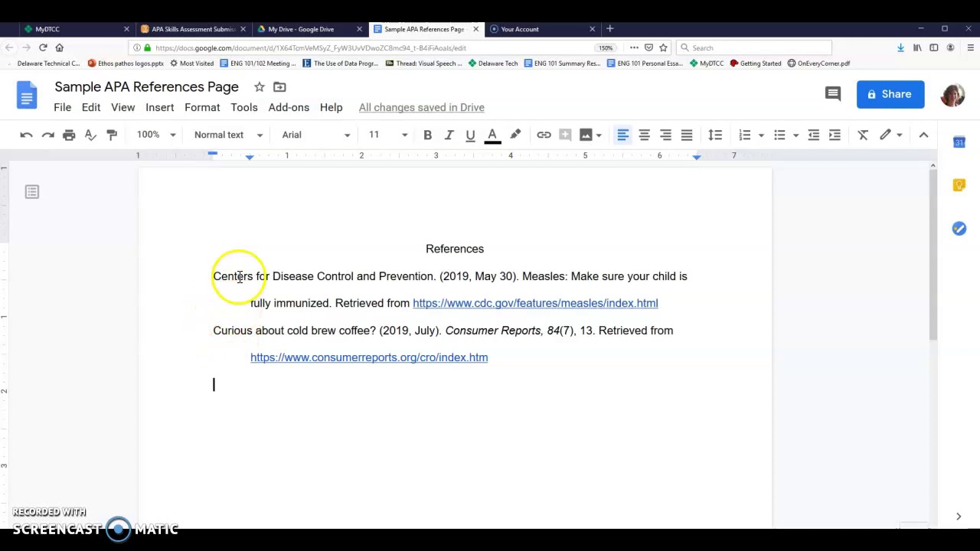The height and width of the screenshot is (551, 980).
Task: Open the text color picker
Action: (x=492, y=135)
